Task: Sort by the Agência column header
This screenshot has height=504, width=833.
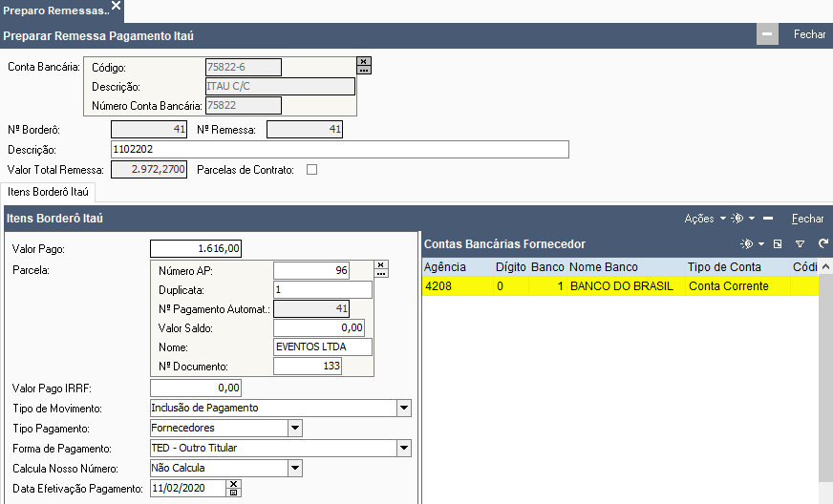Action: pos(458,266)
